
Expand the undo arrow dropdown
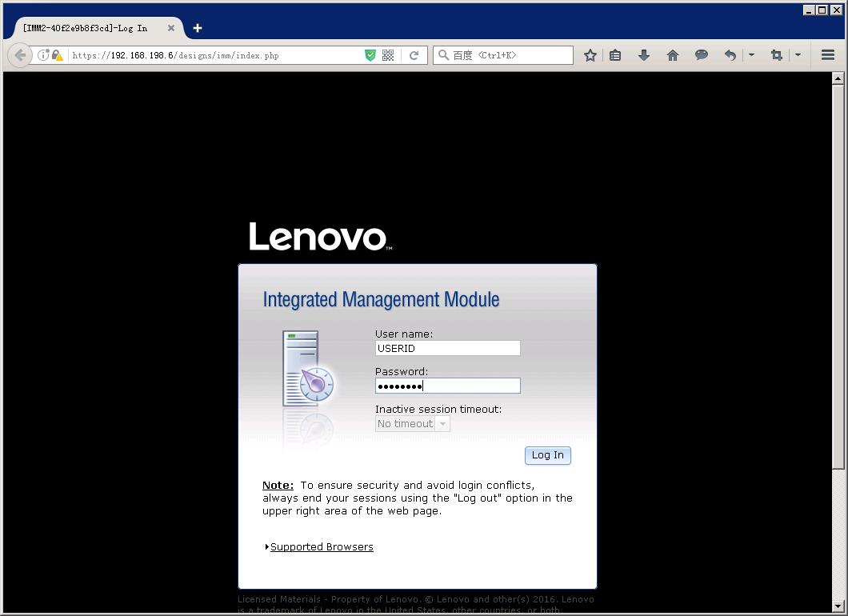click(x=751, y=55)
